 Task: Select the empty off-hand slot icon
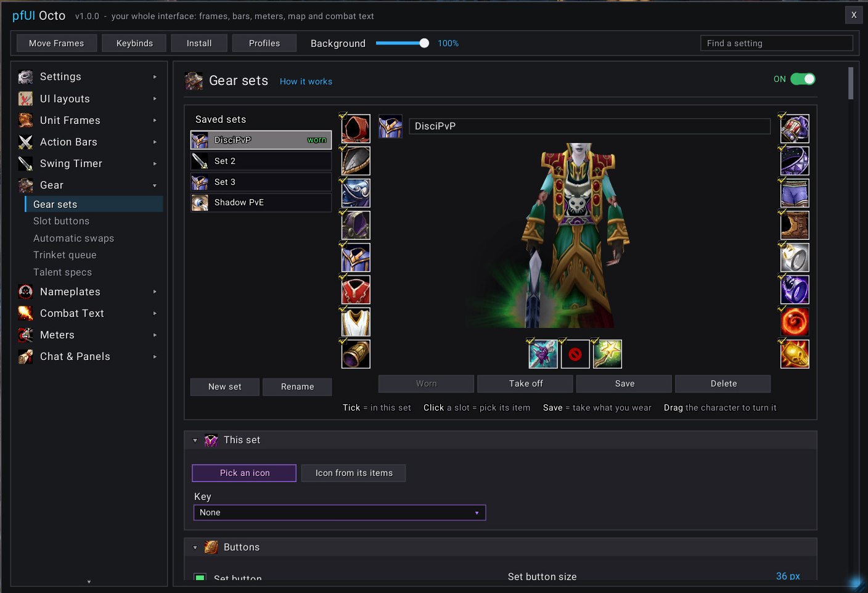pyautogui.click(x=575, y=354)
